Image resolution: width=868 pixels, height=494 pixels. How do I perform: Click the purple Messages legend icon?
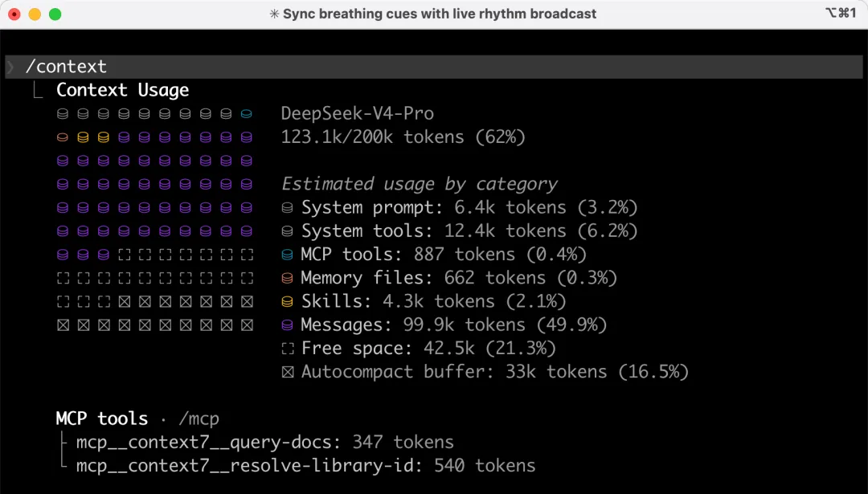287,325
